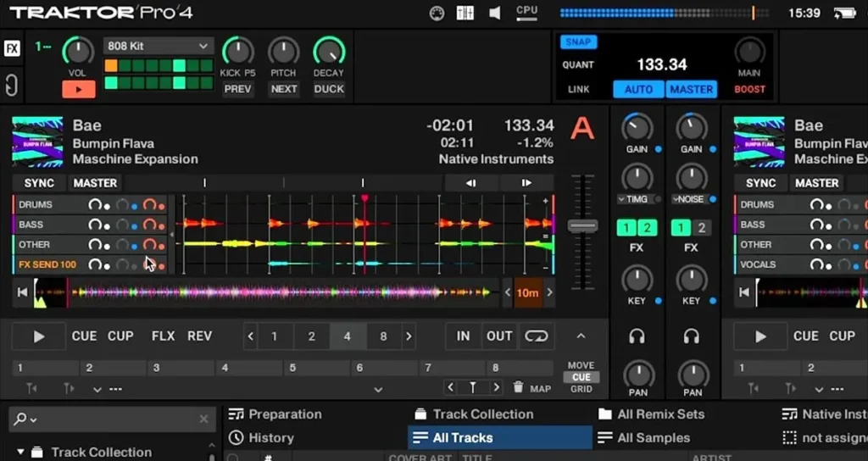Image resolution: width=868 pixels, height=461 pixels.
Task: Click the CUP button on Deck A
Action: click(120, 336)
